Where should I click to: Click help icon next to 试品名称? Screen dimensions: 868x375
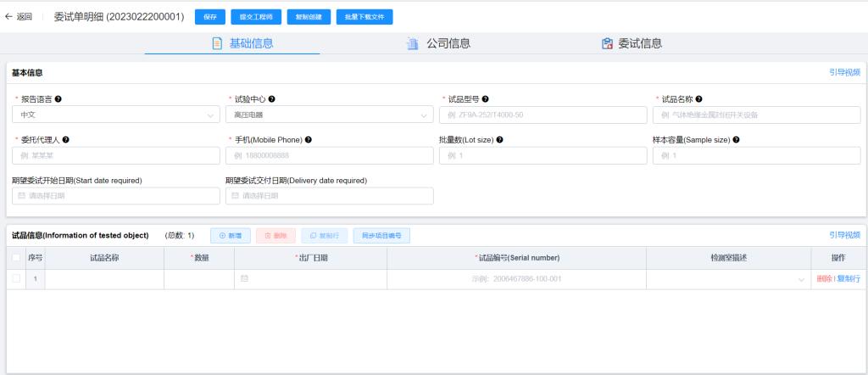(x=698, y=99)
